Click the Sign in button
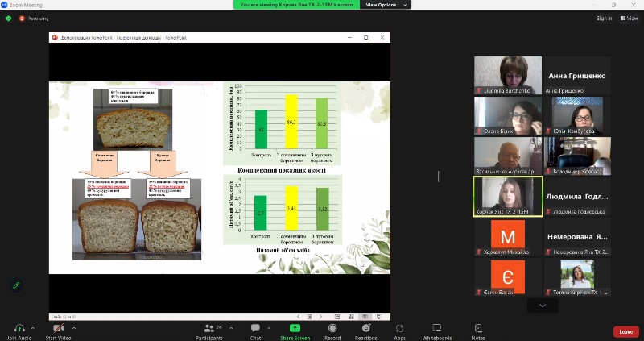 [x=604, y=19]
